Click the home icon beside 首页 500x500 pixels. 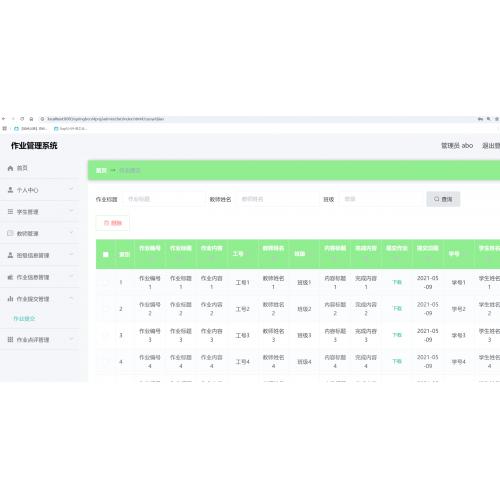coord(10,168)
